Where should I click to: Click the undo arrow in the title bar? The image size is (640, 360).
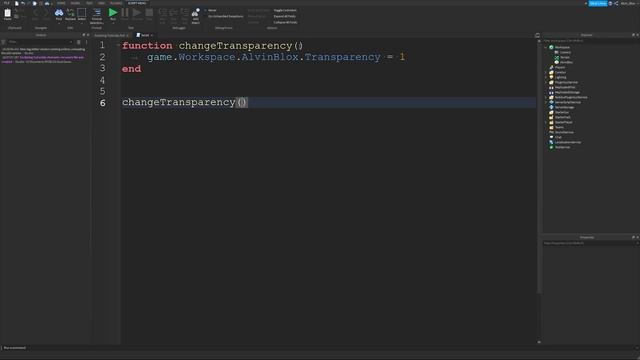click(x=23, y=3)
